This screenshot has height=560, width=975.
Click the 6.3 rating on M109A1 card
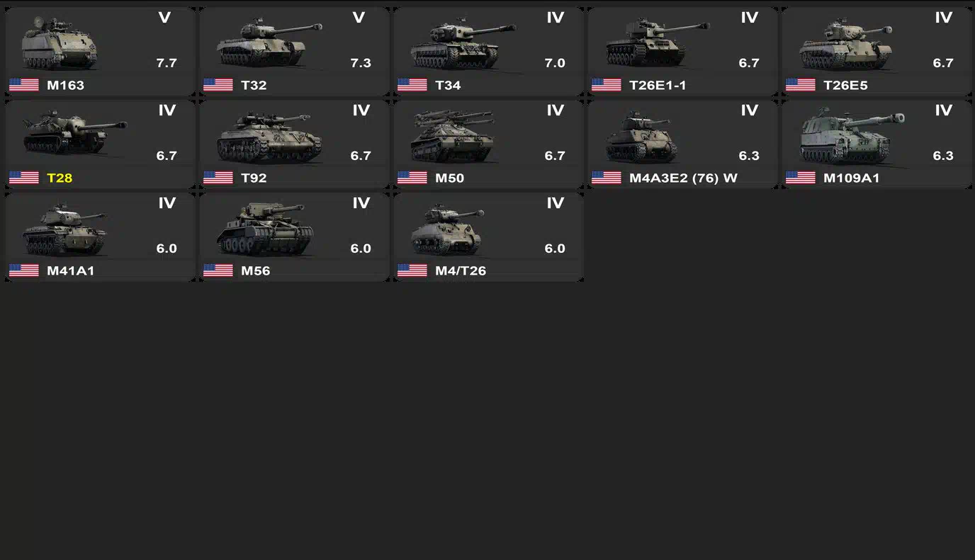(x=943, y=156)
